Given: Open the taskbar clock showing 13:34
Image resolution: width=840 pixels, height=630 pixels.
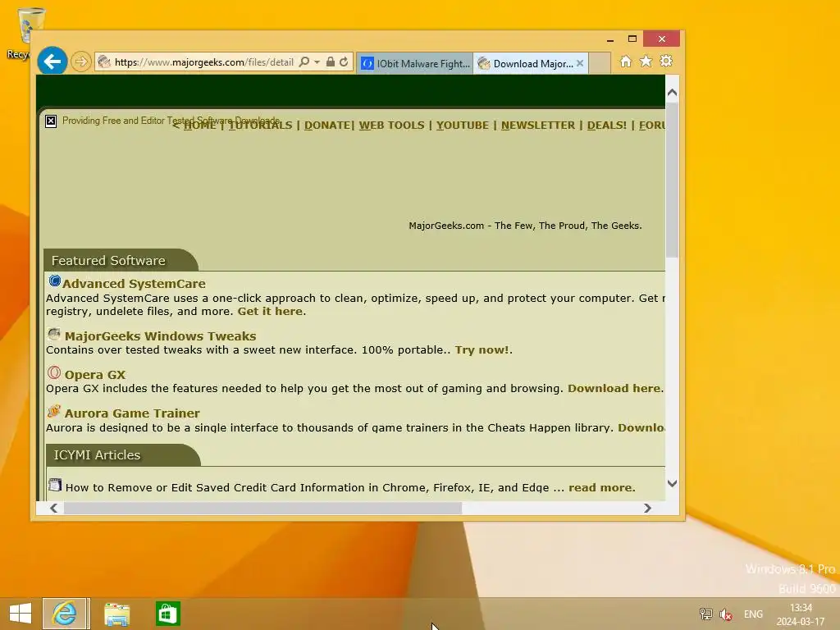Looking at the screenshot, I should (801, 614).
